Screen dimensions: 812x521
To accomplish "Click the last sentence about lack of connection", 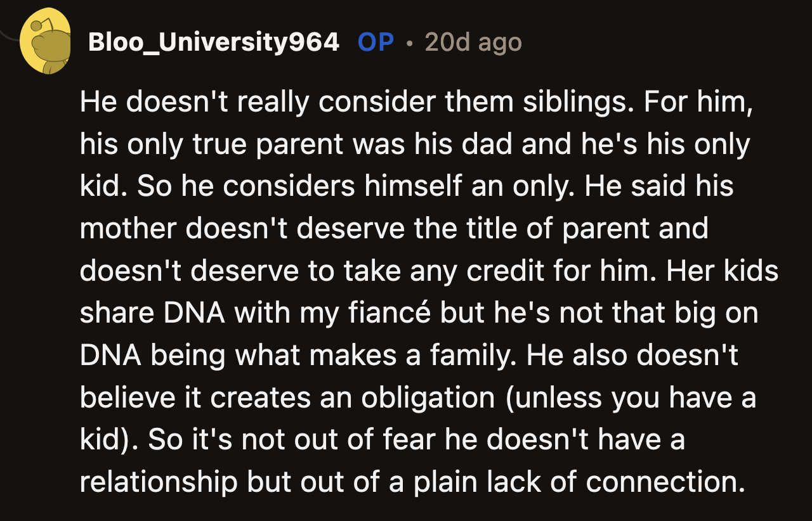I will (412, 481).
